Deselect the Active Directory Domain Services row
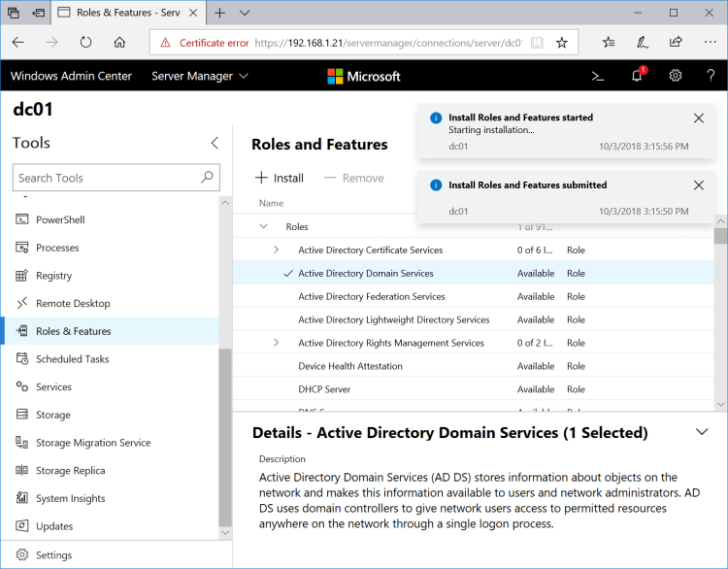 pyautogui.click(x=365, y=274)
